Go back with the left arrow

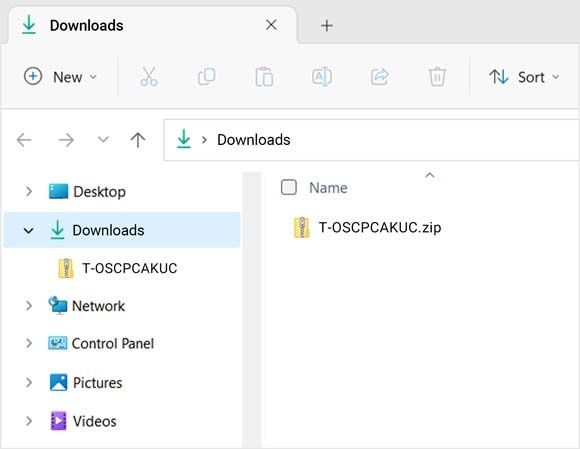[x=24, y=140]
